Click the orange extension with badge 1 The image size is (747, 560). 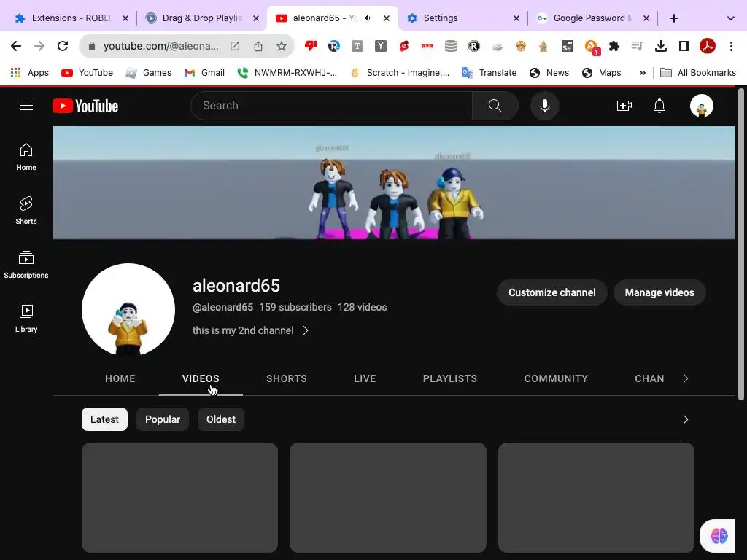(x=591, y=47)
